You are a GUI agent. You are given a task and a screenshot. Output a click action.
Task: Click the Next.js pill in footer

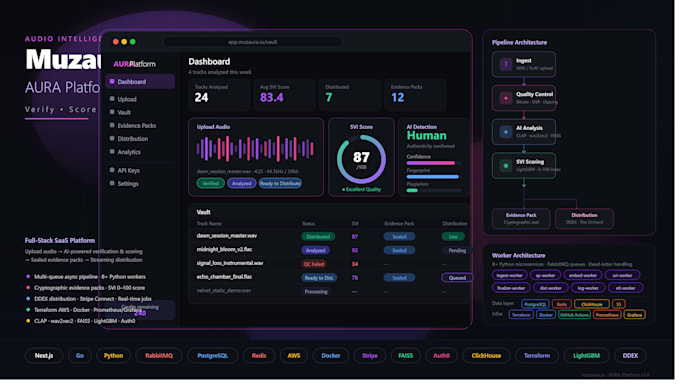44,356
